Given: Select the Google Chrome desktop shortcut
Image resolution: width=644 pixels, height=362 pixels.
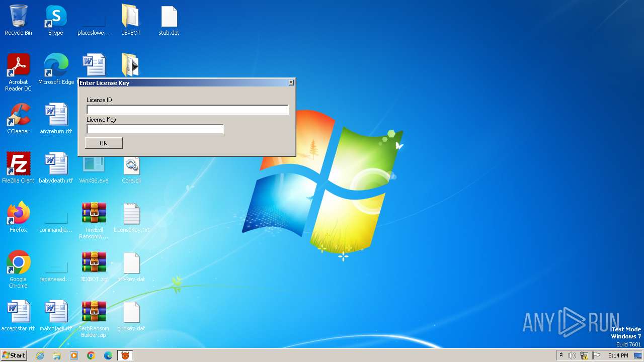Looking at the screenshot, I should (x=18, y=269).
